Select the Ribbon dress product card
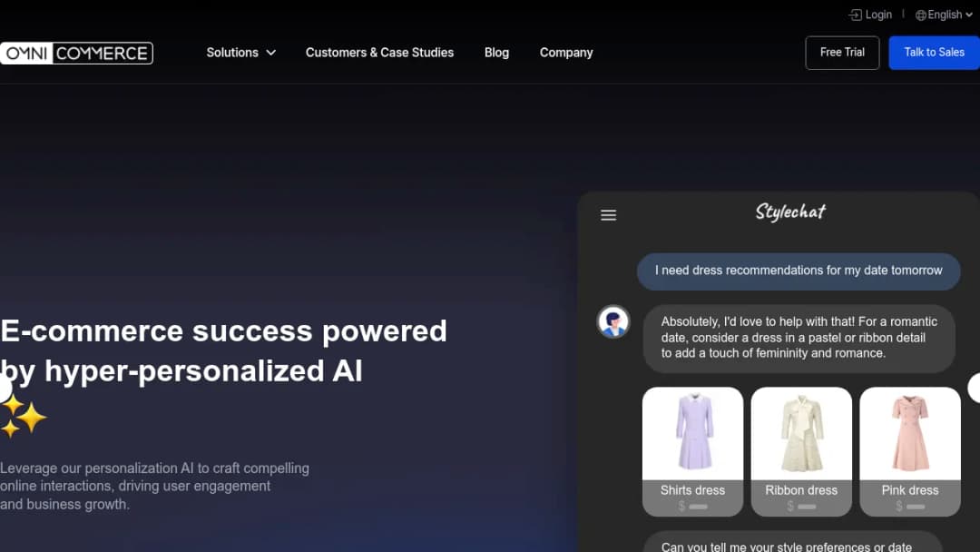The width and height of the screenshot is (980, 552). click(801, 451)
